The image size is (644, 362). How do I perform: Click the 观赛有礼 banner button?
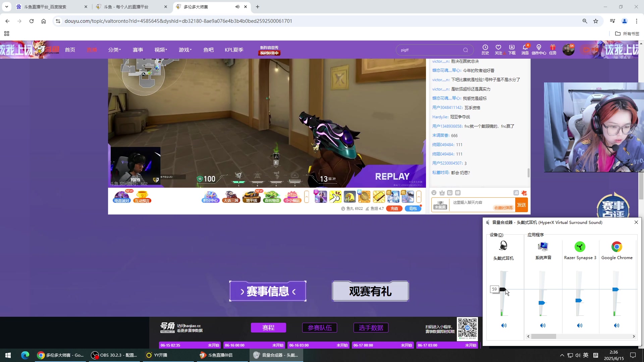(370, 291)
